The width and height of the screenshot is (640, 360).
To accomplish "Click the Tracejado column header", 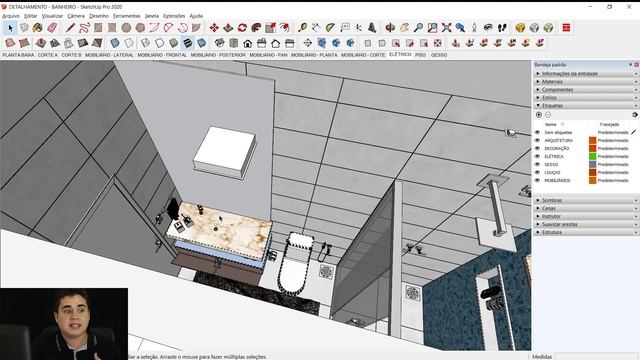I will click(x=609, y=124).
